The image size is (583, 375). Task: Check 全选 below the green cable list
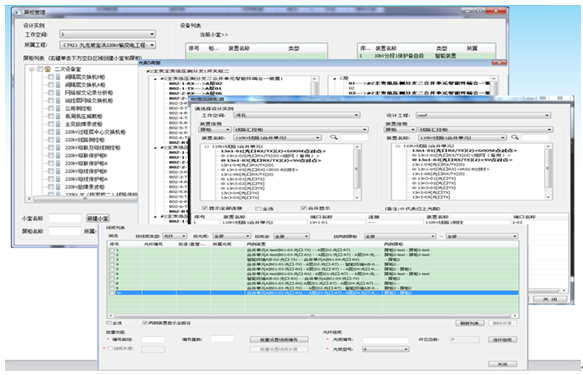pos(109,323)
